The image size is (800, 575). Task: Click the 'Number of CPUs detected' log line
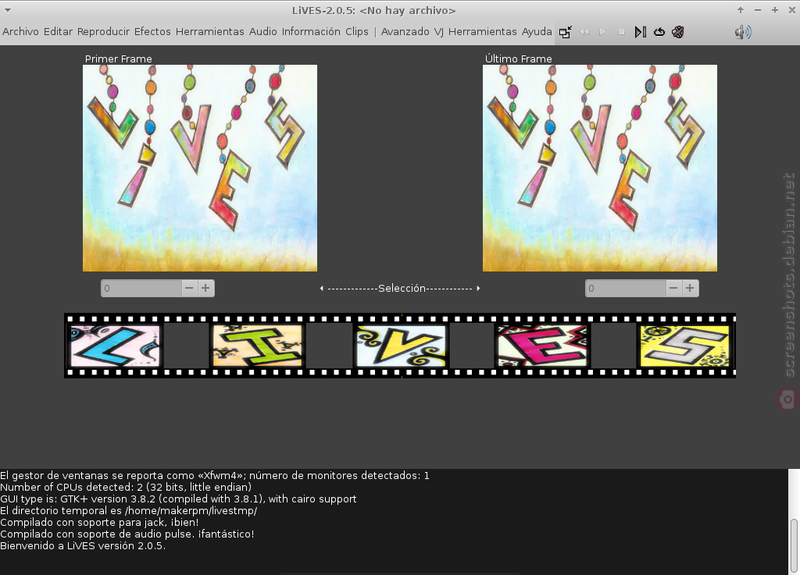(x=126, y=487)
